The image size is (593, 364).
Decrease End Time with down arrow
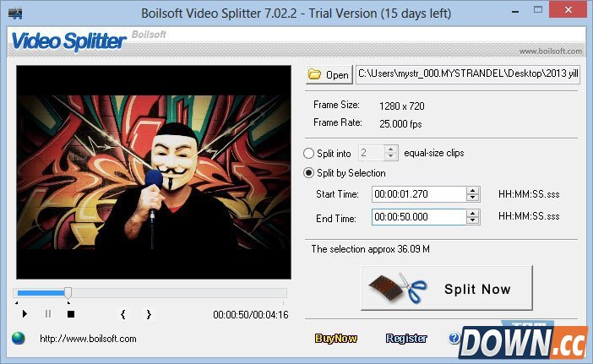(472, 220)
